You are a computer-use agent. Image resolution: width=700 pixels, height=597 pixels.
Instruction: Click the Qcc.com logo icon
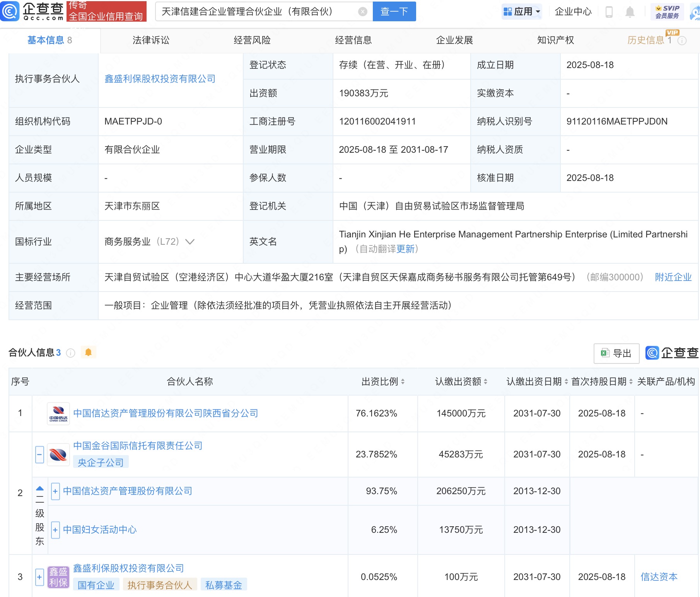tap(10, 11)
